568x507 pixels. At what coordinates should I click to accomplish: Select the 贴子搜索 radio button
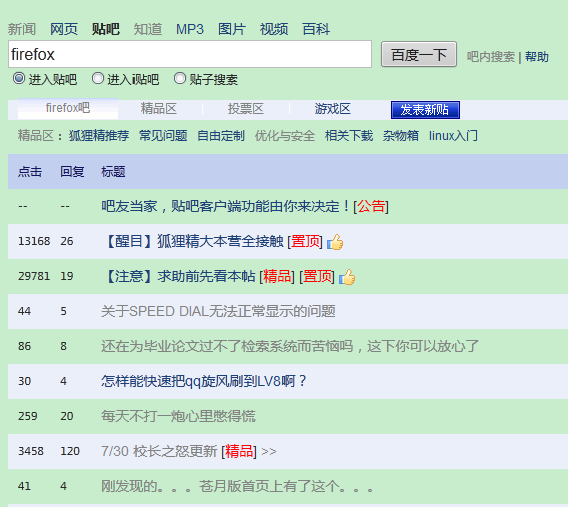point(180,78)
